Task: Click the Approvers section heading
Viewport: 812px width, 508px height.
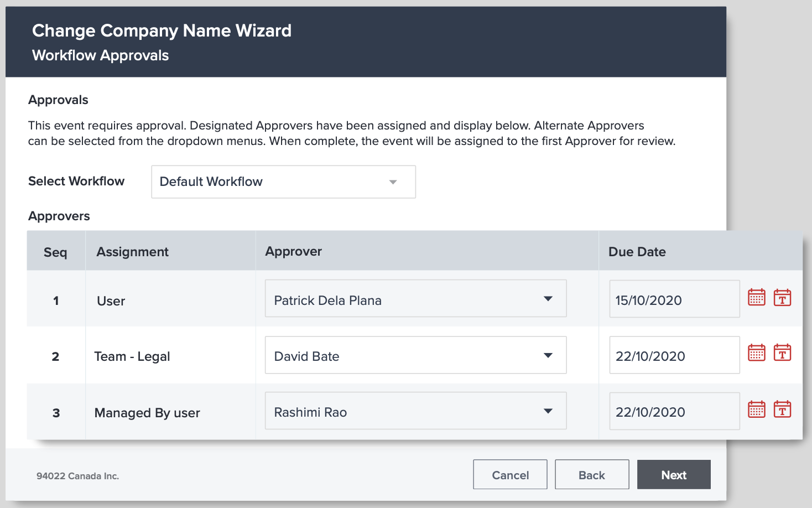Action: 59,216
